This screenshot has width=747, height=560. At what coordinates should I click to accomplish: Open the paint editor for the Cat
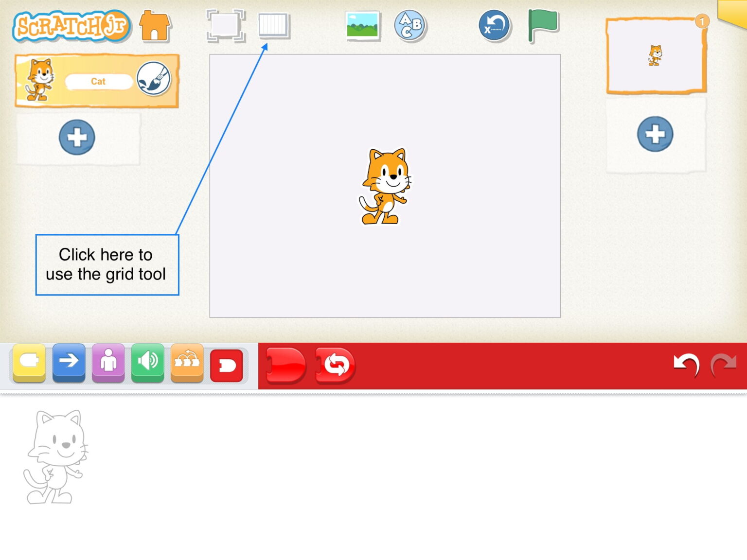pos(154,80)
